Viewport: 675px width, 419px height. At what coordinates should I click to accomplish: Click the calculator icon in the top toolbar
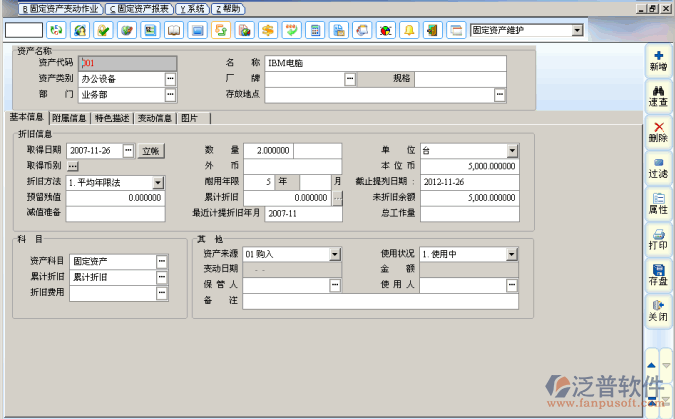[315, 30]
